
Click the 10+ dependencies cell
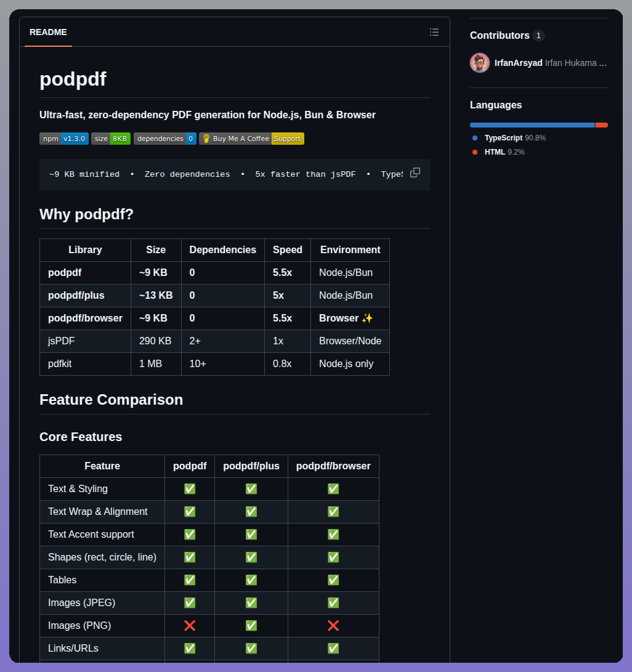223,363
